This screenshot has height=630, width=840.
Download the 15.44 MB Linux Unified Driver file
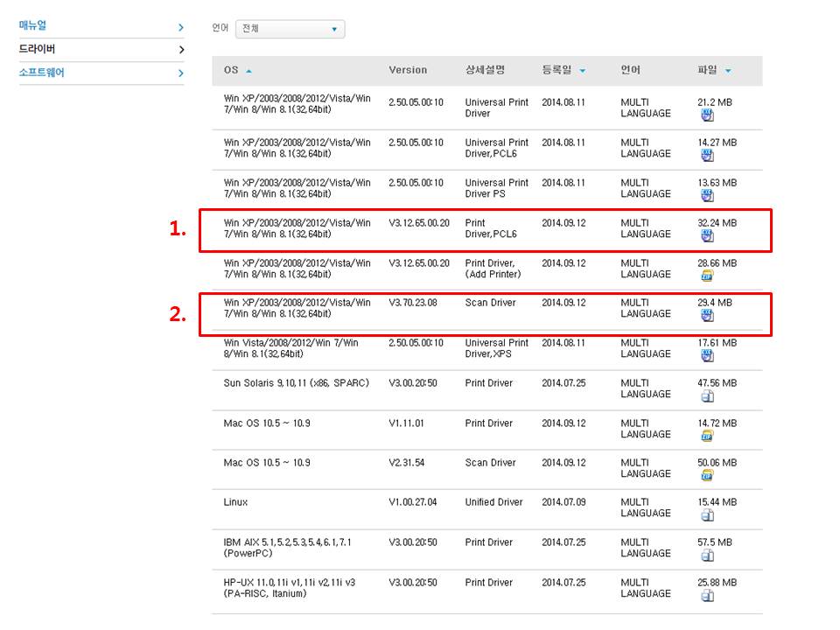click(x=706, y=515)
